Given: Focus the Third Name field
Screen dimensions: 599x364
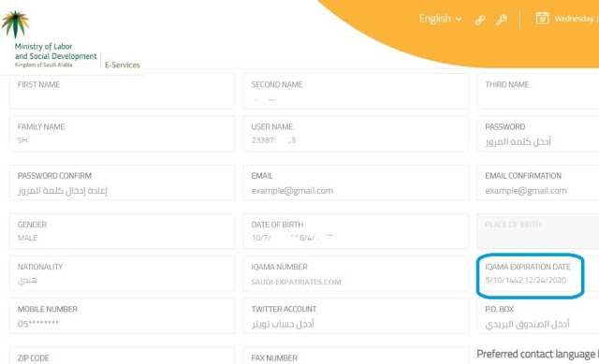Looking at the screenshot, I should pos(538,92).
